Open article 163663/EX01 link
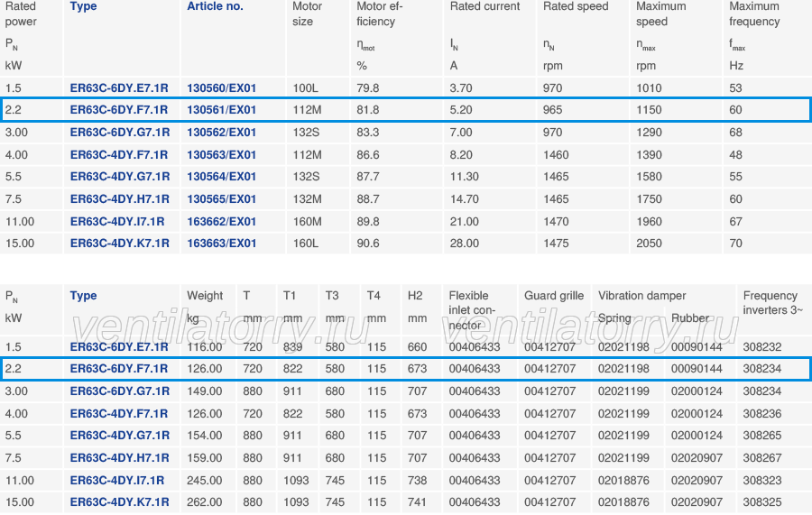The width and height of the screenshot is (812, 515). [222, 244]
